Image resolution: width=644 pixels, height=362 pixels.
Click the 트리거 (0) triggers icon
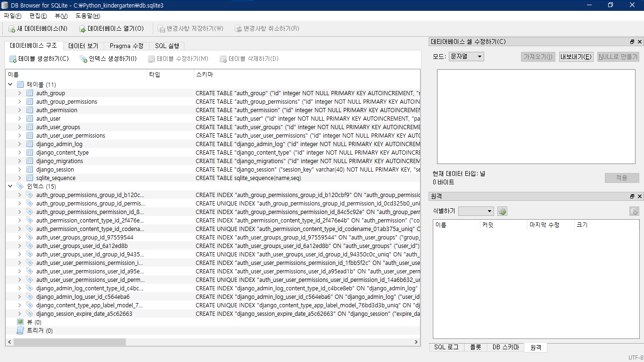pyautogui.click(x=20, y=330)
